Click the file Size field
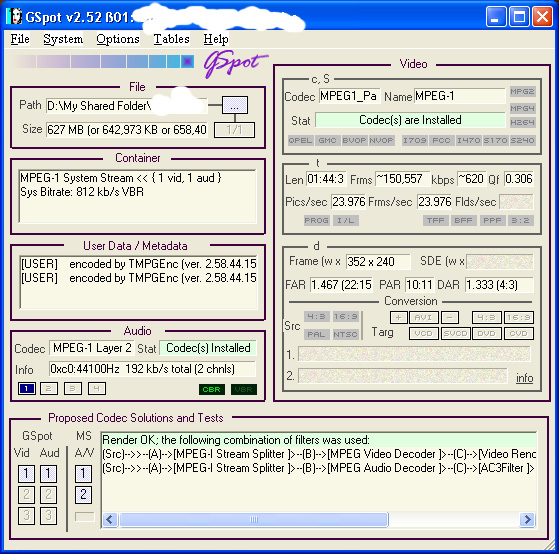The image size is (559, 554). 127,130
